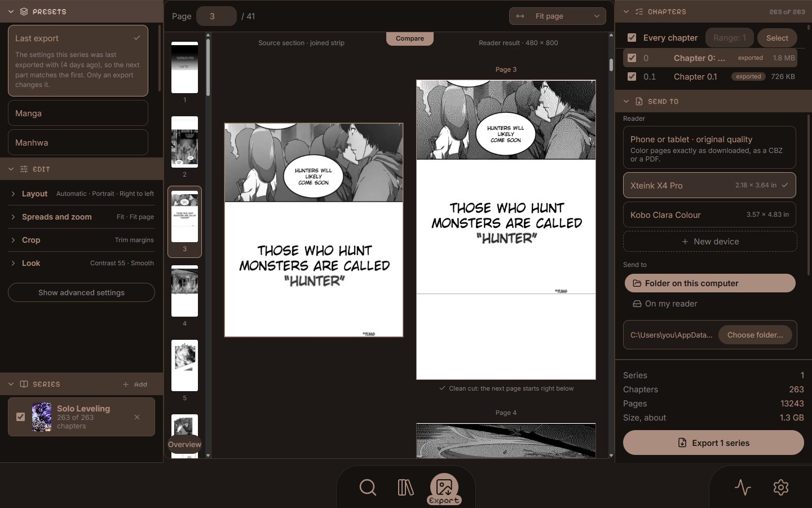The image size is (812, 508).
Task: Expand the Crop settings row
Action: [x=81, y=240]
